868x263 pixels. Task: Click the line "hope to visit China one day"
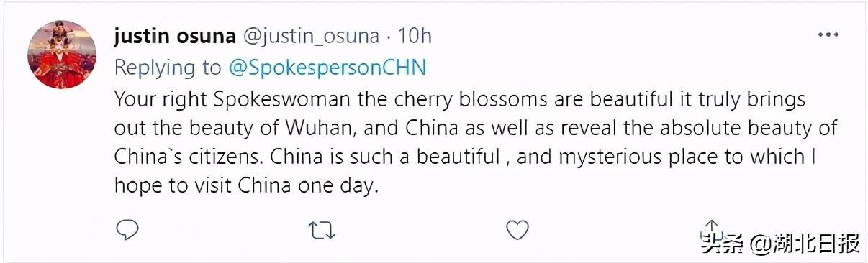[245, 185]
